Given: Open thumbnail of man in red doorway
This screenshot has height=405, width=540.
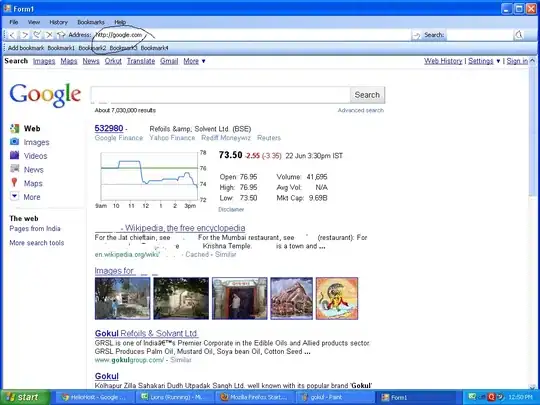Looking at the screenshot, I should pyautogui.click(x=239, y=298).
